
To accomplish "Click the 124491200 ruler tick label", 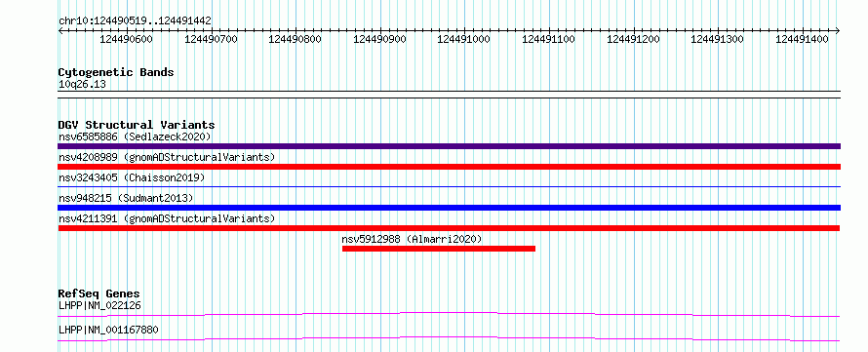I will 633,39.
